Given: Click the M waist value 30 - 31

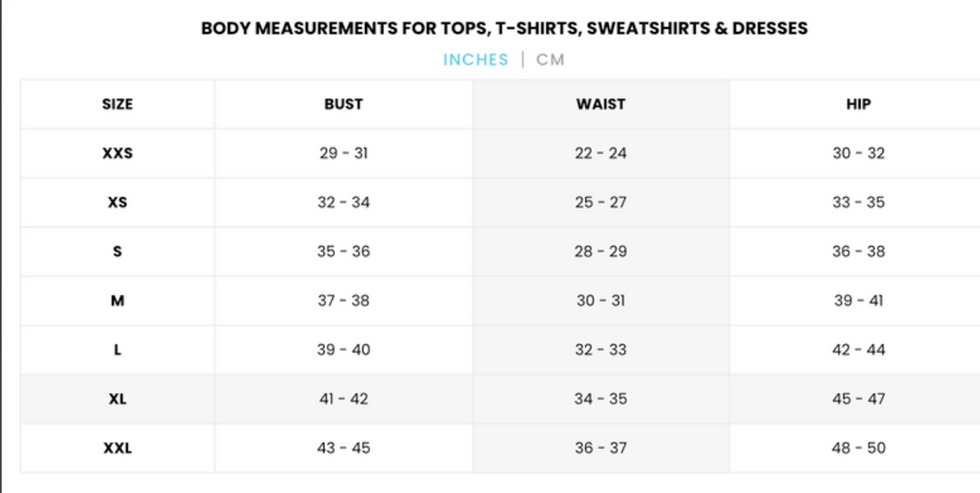Looking at the screenshot, I should [601, 301].
